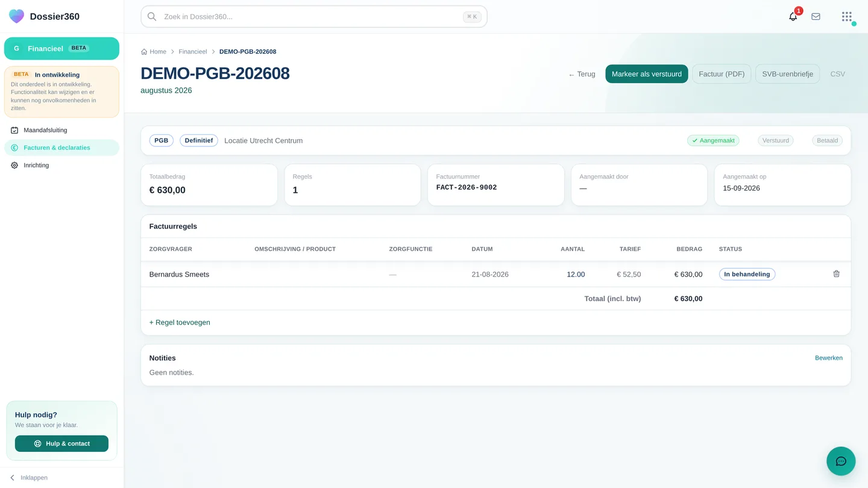Click the Locatie Utrecht Centrum text
Screen dimensions: 868x488
pyautogui.click(x=263, y=140)
